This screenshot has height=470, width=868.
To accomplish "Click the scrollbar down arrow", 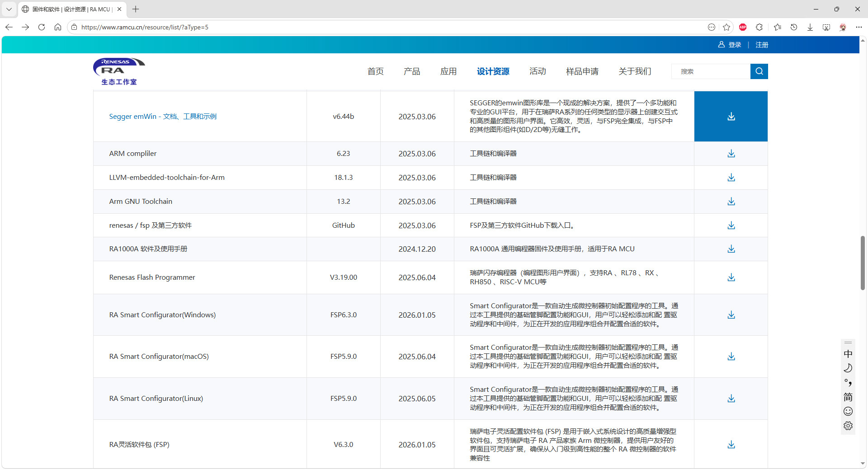I will pos(863,463).
